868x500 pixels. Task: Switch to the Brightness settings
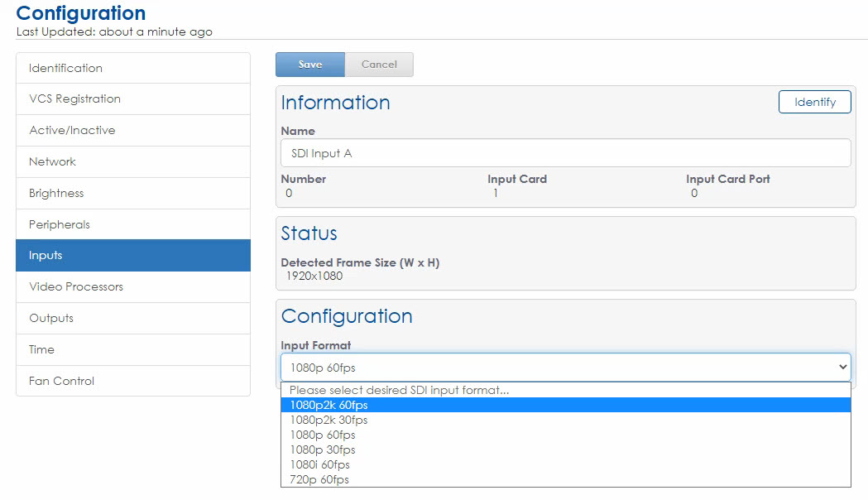pos(132,193)
